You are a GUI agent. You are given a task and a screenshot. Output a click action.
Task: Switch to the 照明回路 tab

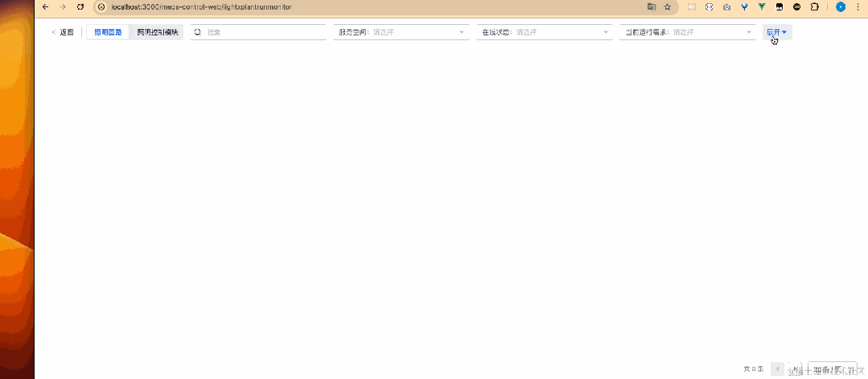(x=108, y=32)
